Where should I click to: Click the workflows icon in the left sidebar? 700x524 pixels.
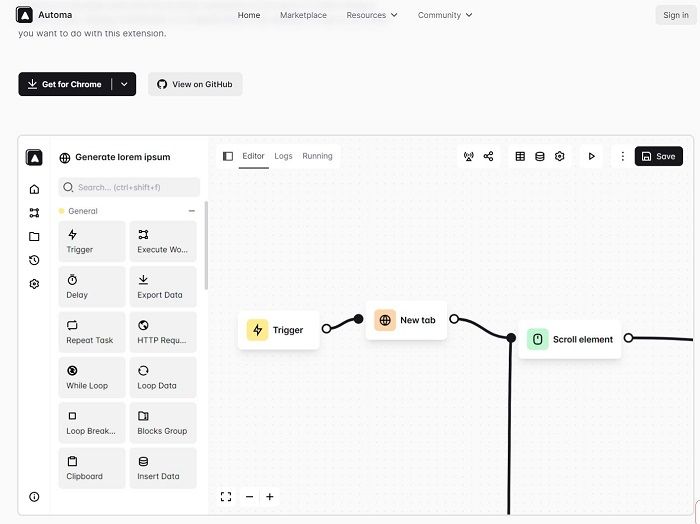pyautogui.click(x=34, y=213)
